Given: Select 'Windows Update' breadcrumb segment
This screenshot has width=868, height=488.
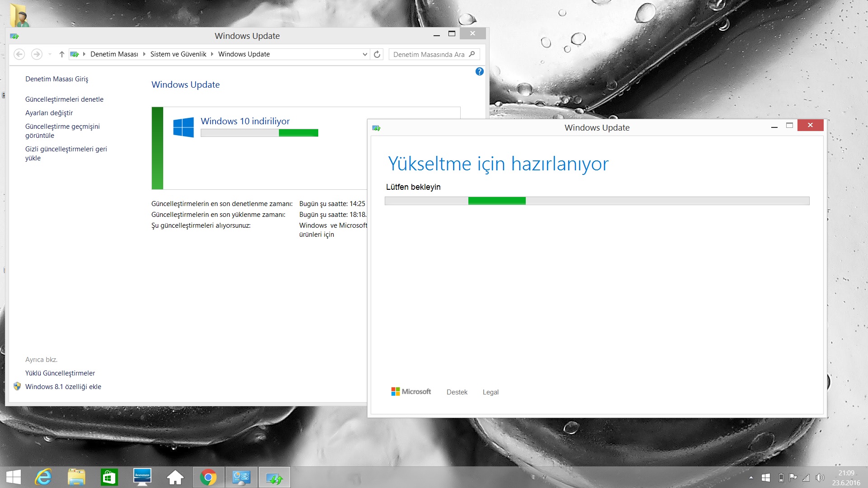Looking at the screenshot, I should [x=244, y=54].
